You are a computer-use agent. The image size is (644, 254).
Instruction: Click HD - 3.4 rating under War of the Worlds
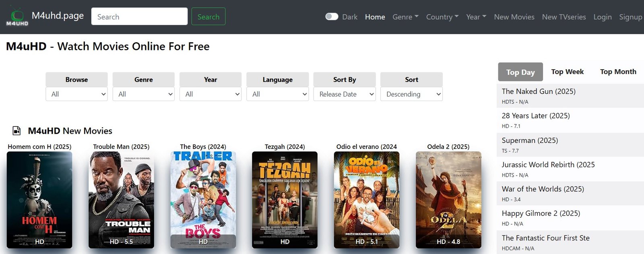click(x=511, y=199)
